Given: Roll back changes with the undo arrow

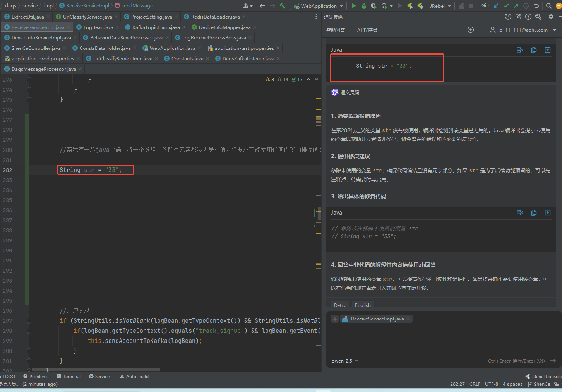Looking at the screenshot, I should 536,6.
